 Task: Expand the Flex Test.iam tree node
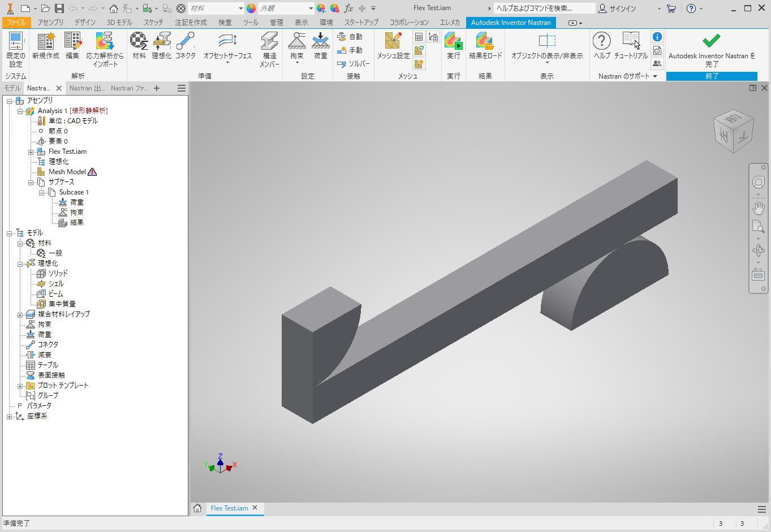coord(31,152)
